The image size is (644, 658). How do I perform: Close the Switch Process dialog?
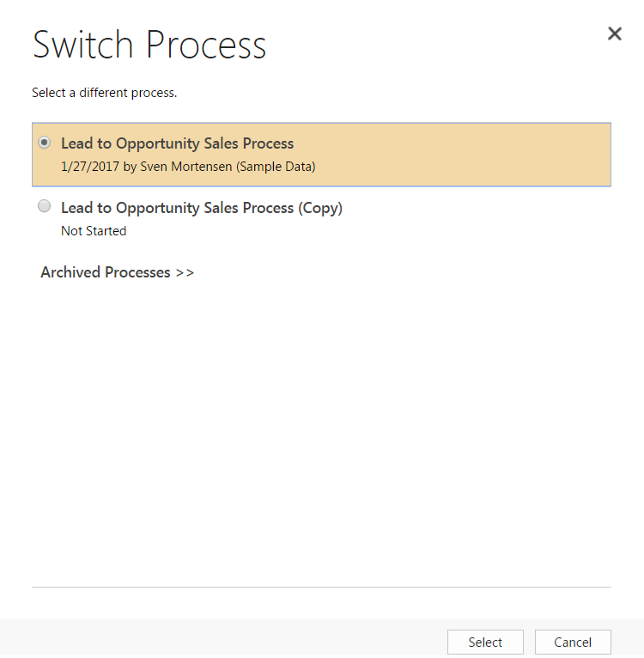click(615, 34)
